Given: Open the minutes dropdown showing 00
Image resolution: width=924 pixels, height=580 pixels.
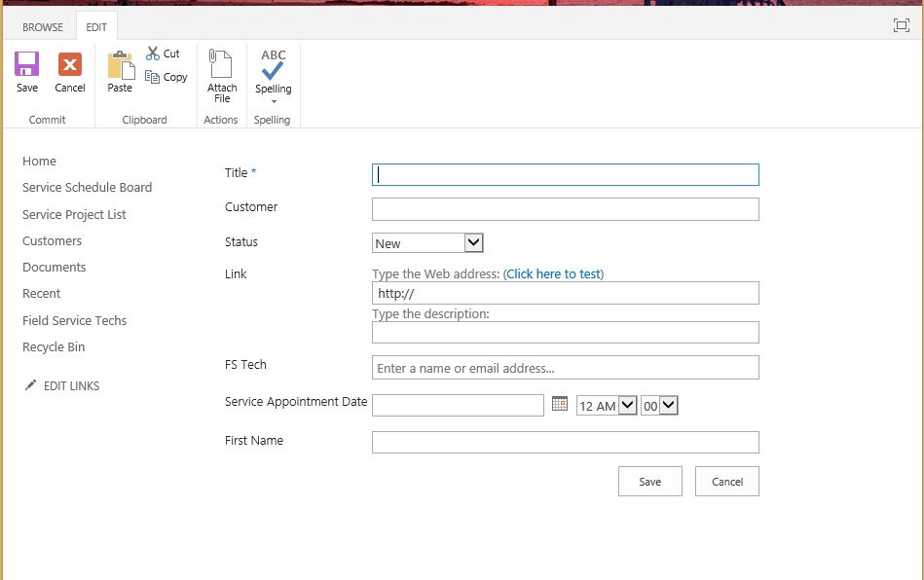Looking at the screenshot, I should click(659, 406).
